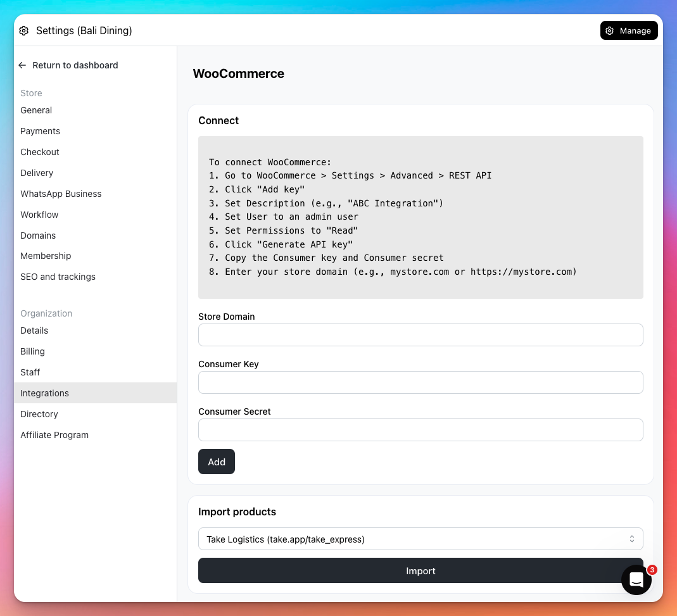Click the gear icon inside Manage button
The height and width of the screenshot is (616, 677).
610,30
